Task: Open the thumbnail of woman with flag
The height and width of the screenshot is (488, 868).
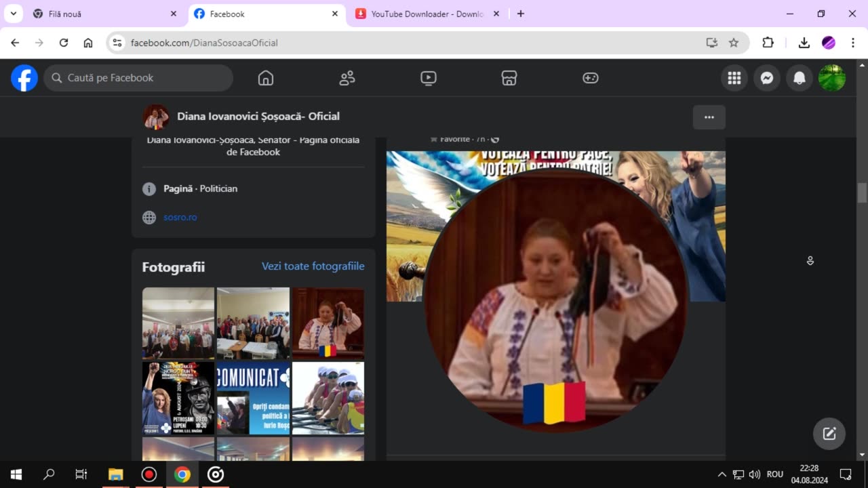Action: [x=328, y=323]
